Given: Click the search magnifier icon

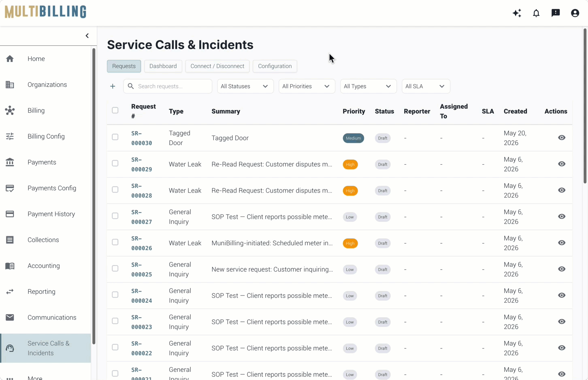Looking at the screenshot, I should pyautogui.click(x=130, y=86).
